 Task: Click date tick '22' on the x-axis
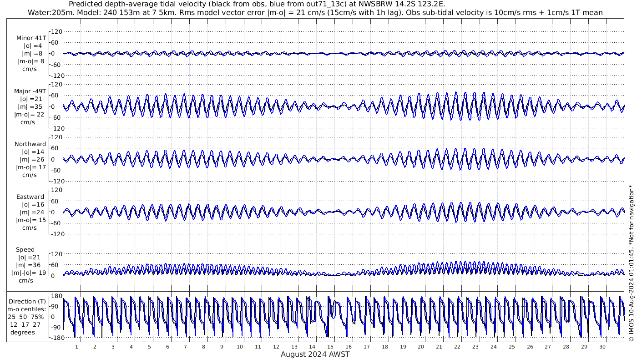(x=457, y=347)
